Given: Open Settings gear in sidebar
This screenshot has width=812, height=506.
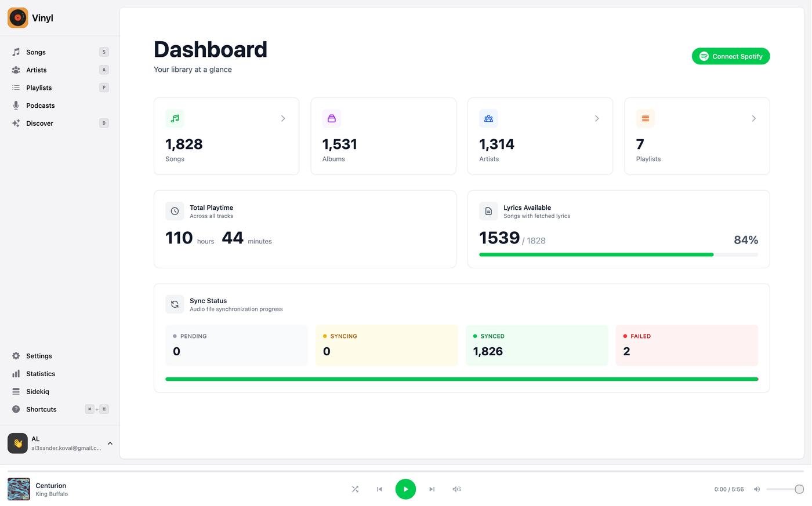Looking at the screenshot, I should (x=16, y=356).
